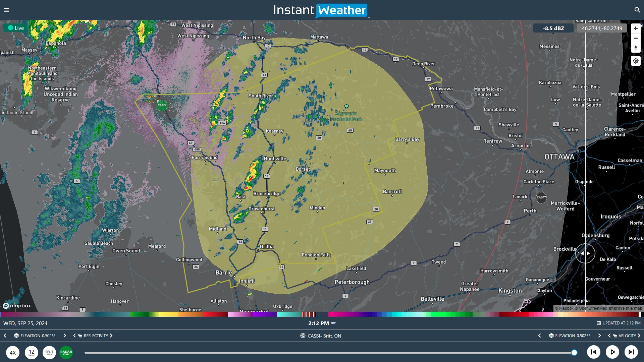Click the Parry Sound town label

[x=205, y=157]
